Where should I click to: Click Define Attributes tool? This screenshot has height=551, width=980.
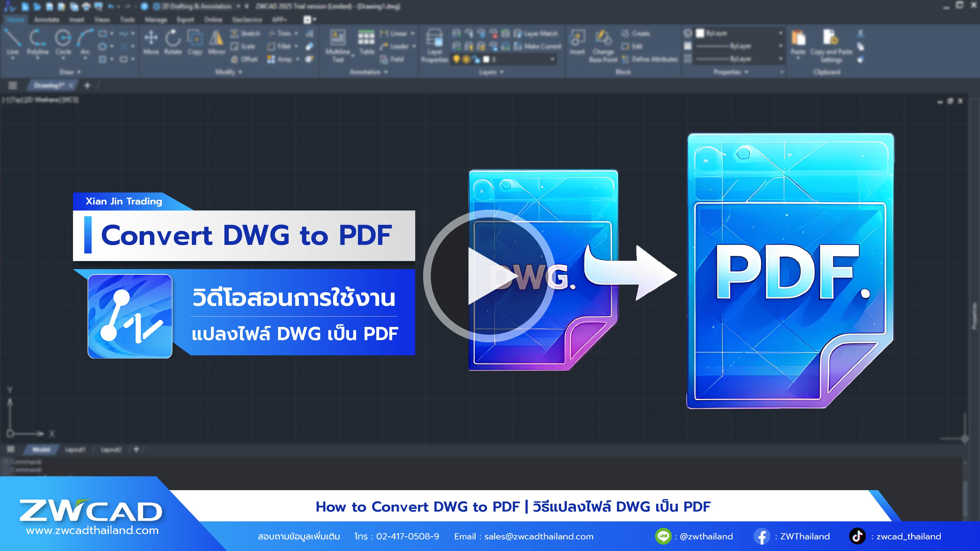coord(650,59)
